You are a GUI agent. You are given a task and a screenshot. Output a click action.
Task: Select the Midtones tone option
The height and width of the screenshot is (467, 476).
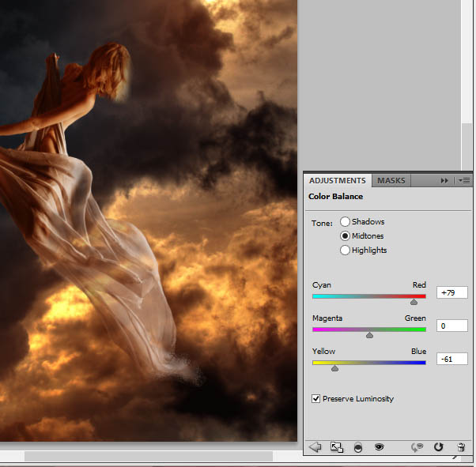[x=345, y=236]
